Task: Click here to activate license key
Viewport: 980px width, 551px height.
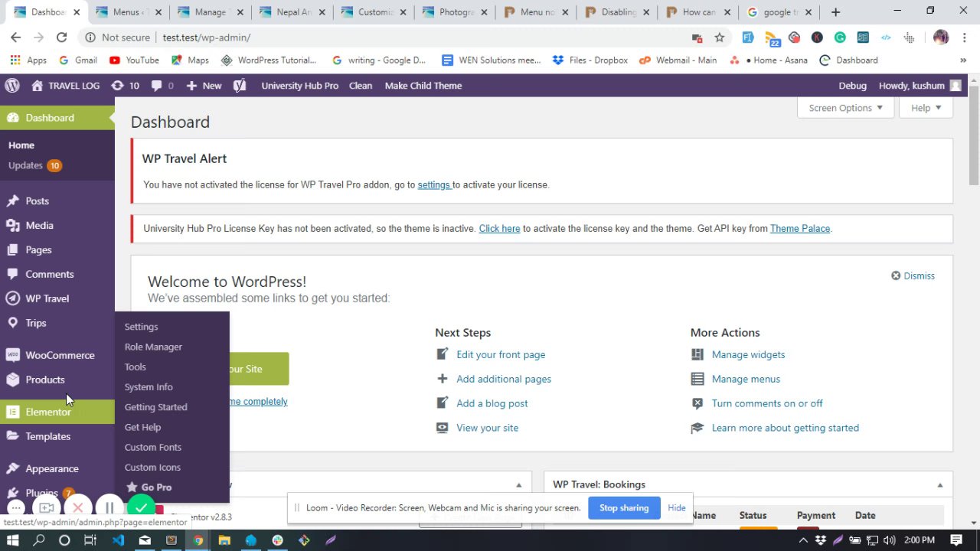Action: tap(499, 228)
